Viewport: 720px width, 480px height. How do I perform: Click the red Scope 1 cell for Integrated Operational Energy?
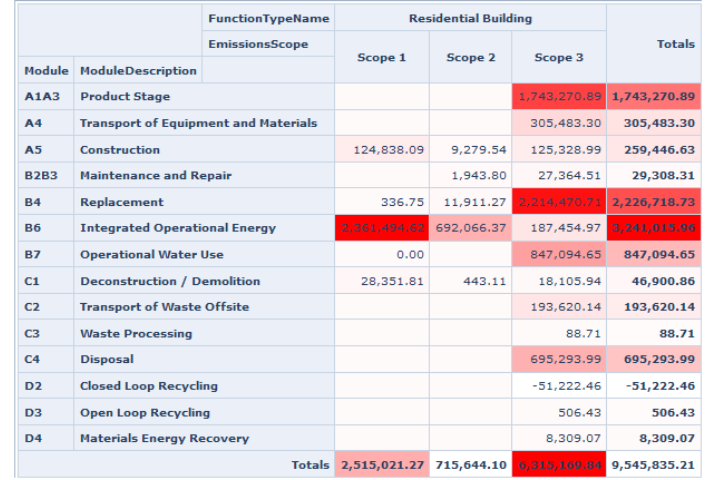point(382,228)
